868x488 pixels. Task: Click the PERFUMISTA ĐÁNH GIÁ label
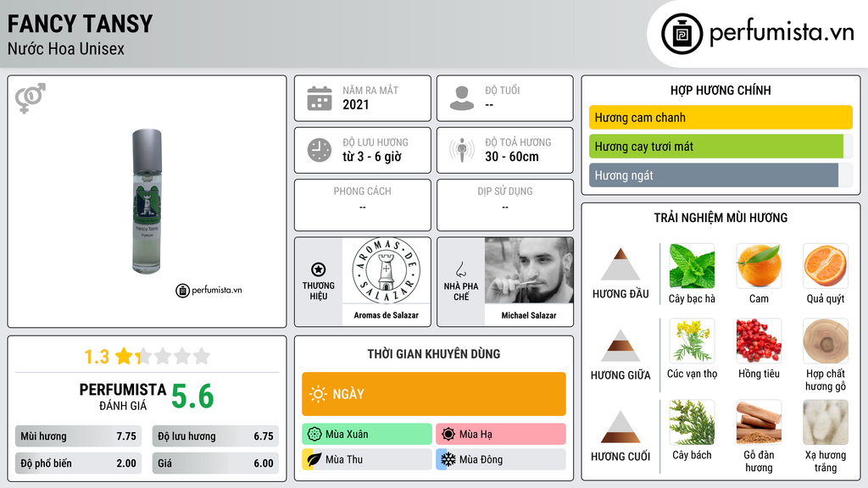point(123,396)
